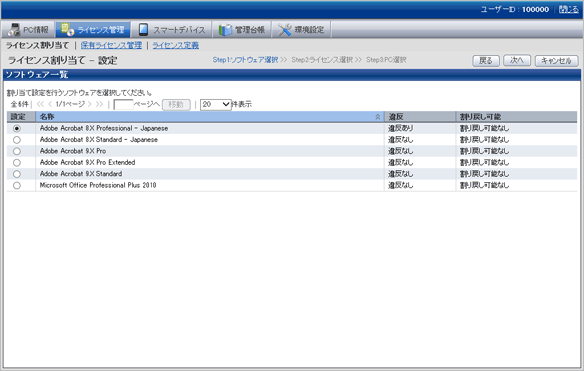Open the 環境設定 tab
The image size is (584, 371).
301,29
